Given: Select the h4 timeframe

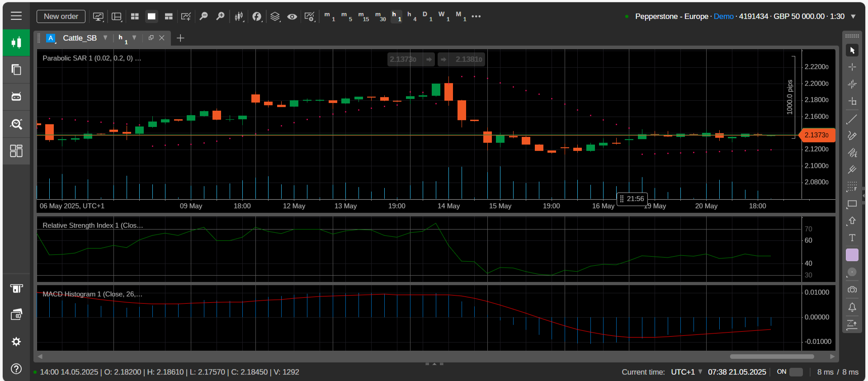Looking at the screenshot, I should 411,16.
